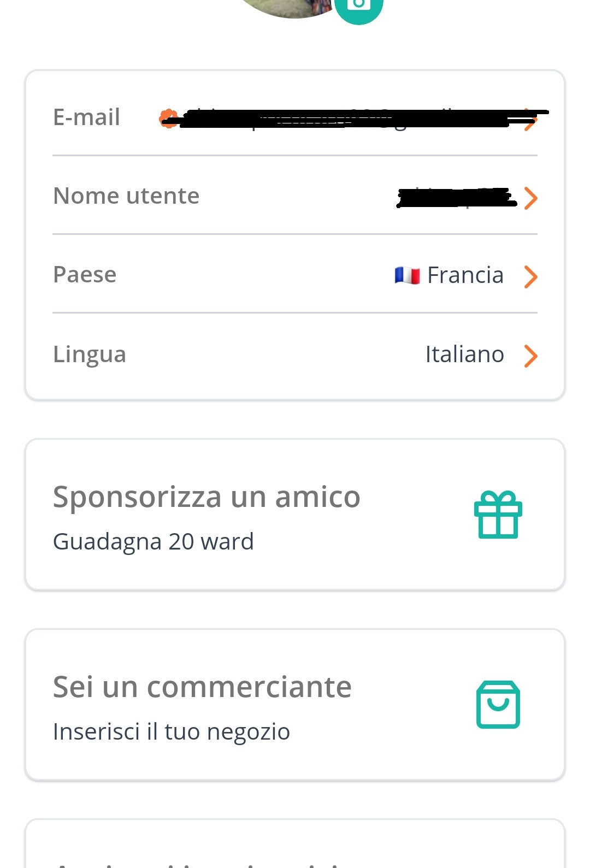Viewport: 590px width, 868px height.
Task: Change country value Francia
Action: 465,275
